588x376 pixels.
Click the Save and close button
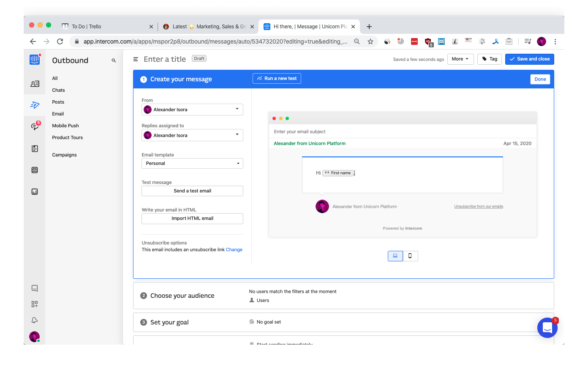[x=529, y=59]
